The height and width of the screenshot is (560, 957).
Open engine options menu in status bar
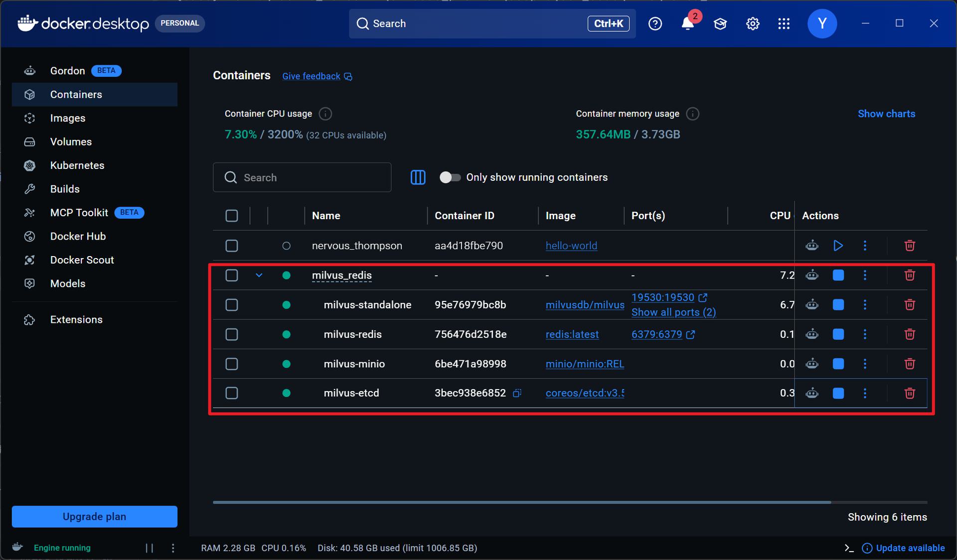pyautogui.click(x=173, y=548)
